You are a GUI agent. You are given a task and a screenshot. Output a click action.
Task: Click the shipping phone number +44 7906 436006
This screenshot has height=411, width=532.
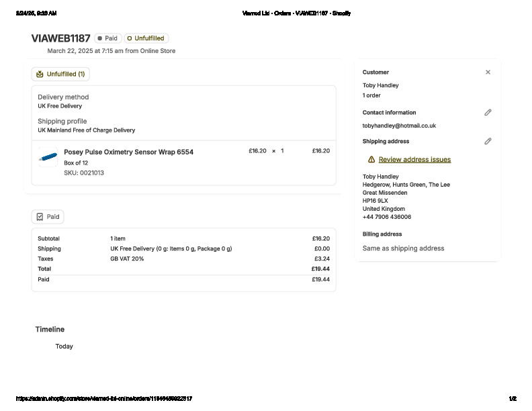(387, 217)
